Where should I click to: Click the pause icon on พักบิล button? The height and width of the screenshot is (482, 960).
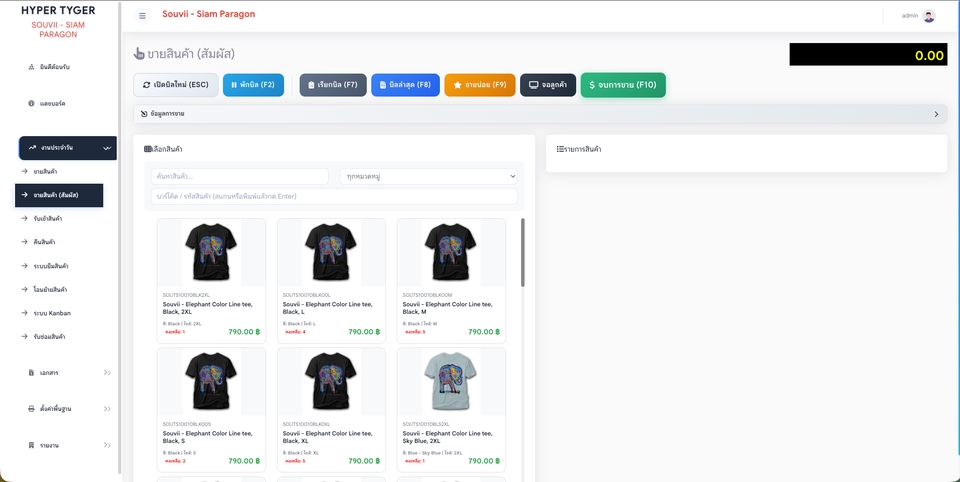click(x=234, y=85)
